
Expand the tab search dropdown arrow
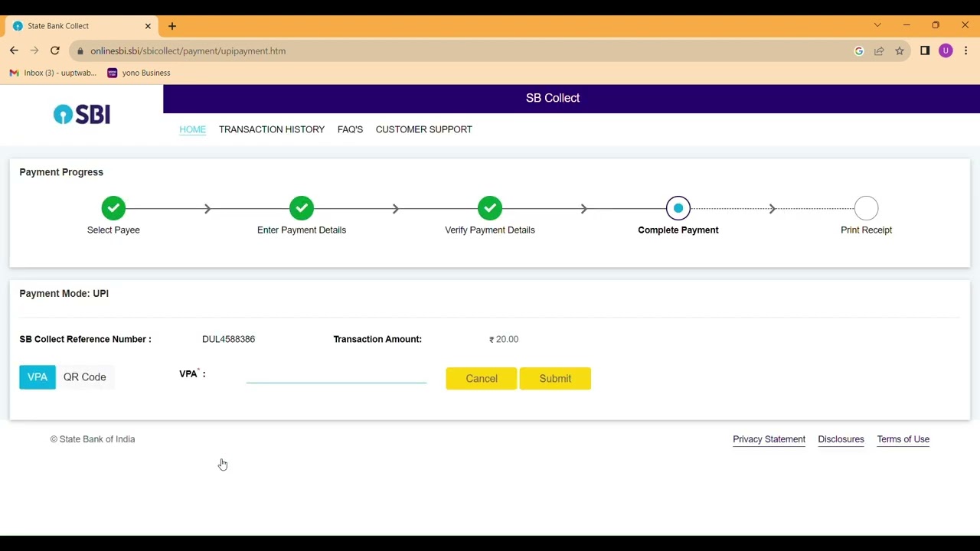click(877, 25)
